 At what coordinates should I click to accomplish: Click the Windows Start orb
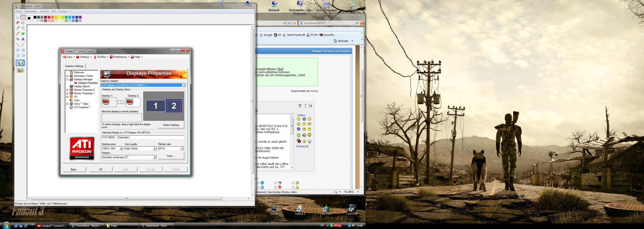[6, 225]
